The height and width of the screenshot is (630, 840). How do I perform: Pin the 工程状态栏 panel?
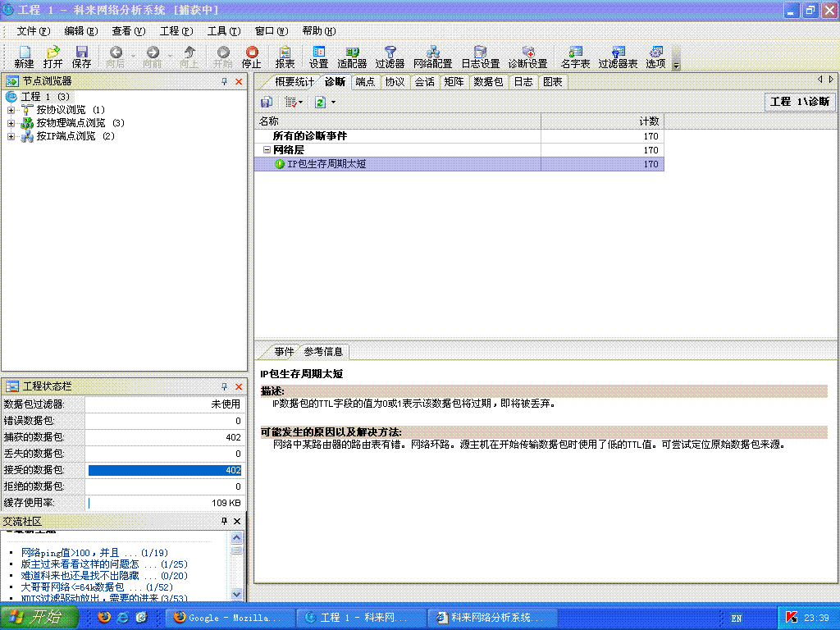[x=224, y=386]
